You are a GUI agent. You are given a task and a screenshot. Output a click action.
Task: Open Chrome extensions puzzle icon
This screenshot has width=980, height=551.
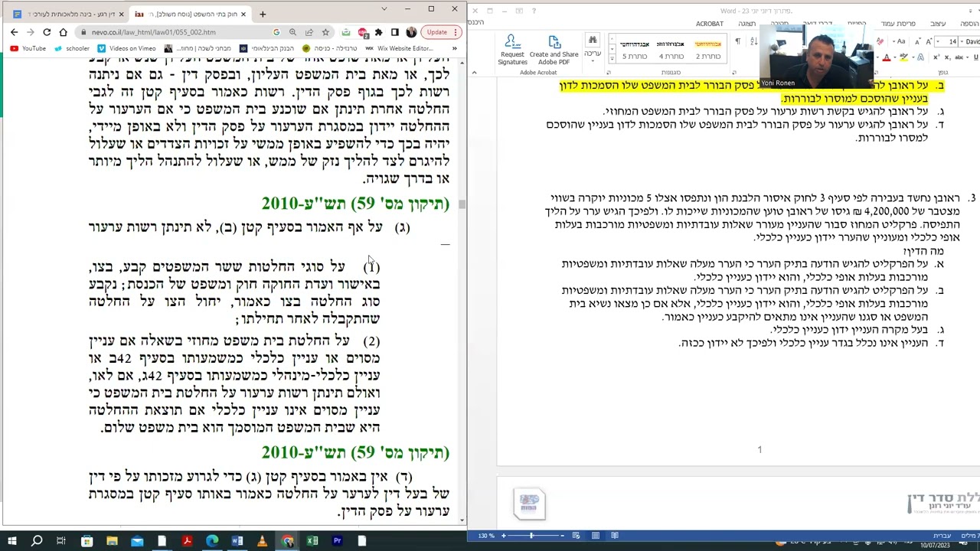[378, 32]
